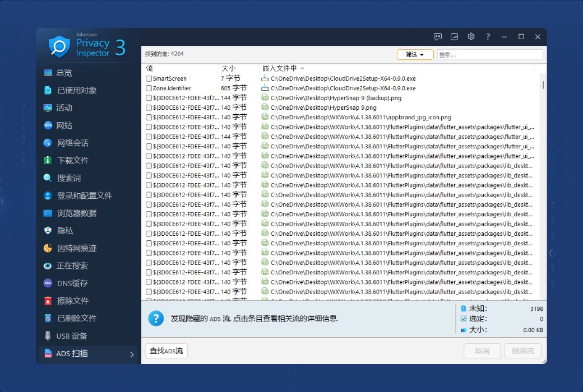Click the feedback chat bubble icon
The image size is (583, 392).
click(438, 36)
